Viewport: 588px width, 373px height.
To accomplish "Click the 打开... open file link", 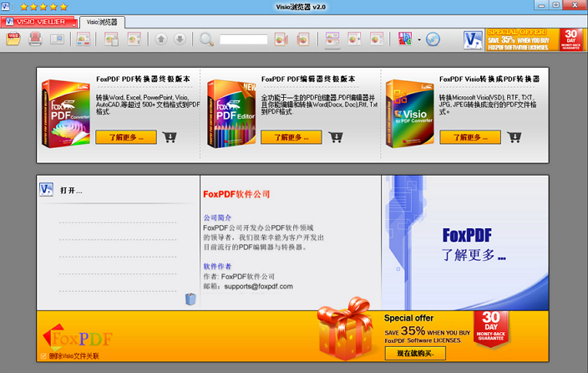I will 71,191.
